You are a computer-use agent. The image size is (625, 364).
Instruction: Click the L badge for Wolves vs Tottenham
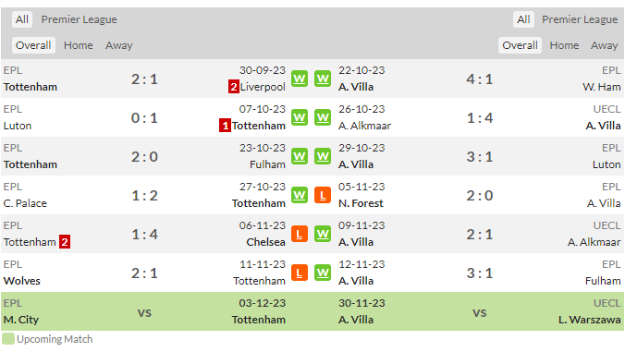point(299,273)
